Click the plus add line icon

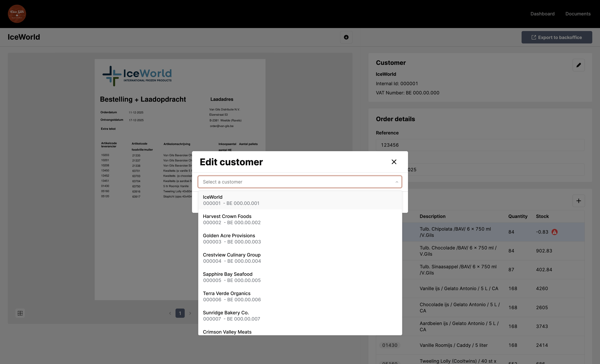579,201
